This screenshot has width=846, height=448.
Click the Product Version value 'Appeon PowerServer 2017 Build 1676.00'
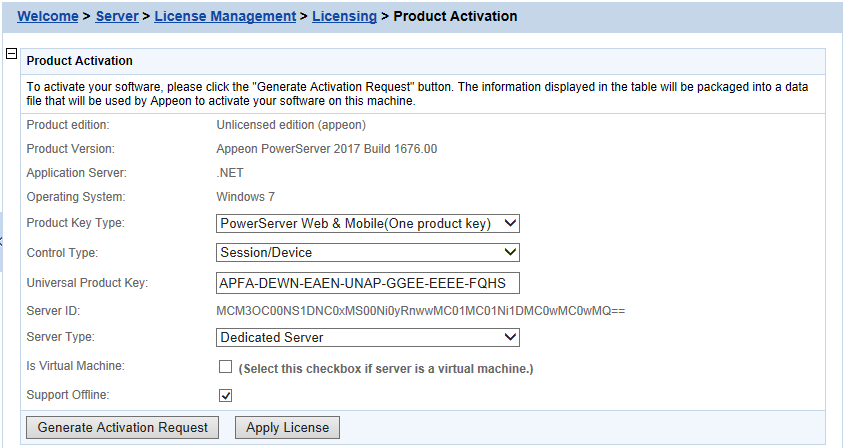tap(326, 149)
